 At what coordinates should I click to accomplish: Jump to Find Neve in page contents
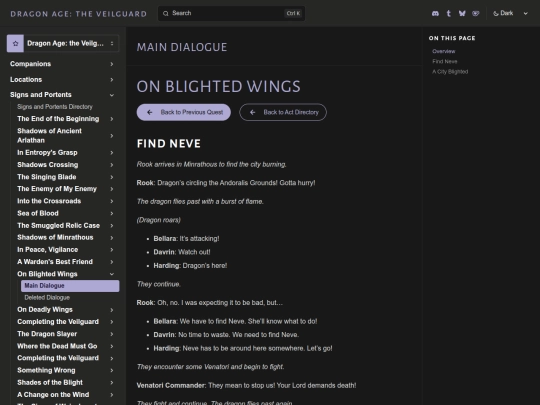point(445,61)
